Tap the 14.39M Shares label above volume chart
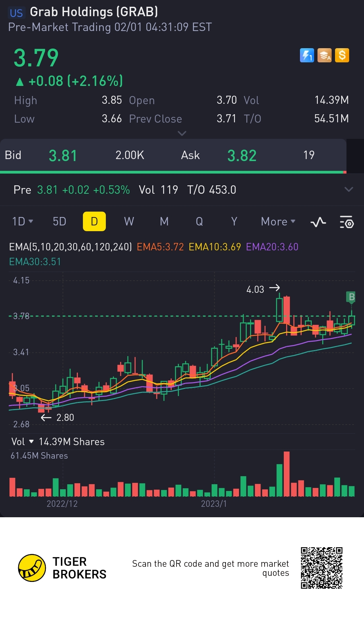This screenshot has width=364, height=619. coord(71,441)
